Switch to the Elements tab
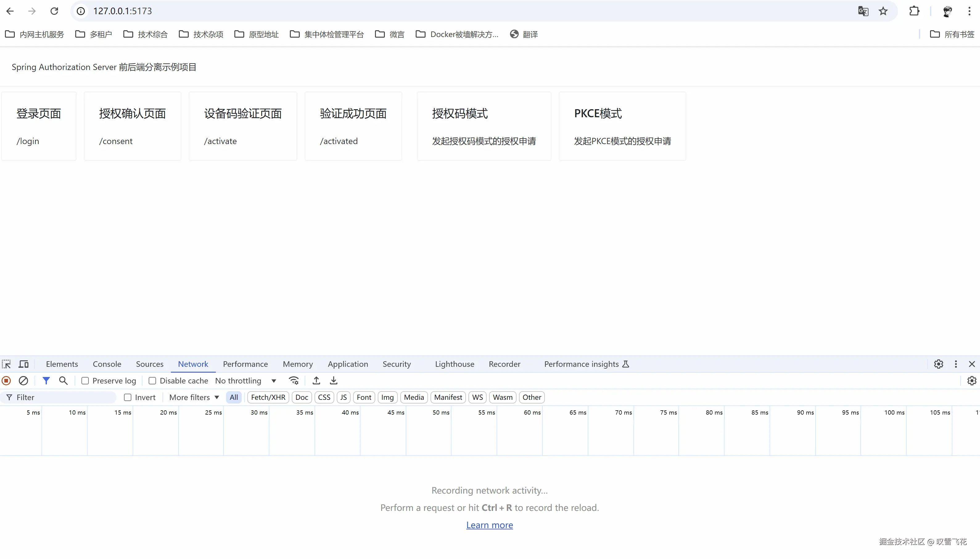980x559 pixels. (x=62, y=364)
